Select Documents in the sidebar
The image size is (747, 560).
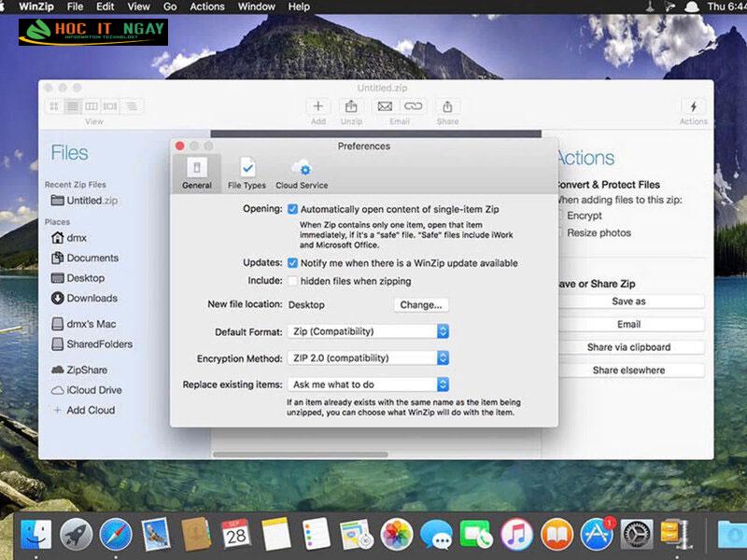85,258
